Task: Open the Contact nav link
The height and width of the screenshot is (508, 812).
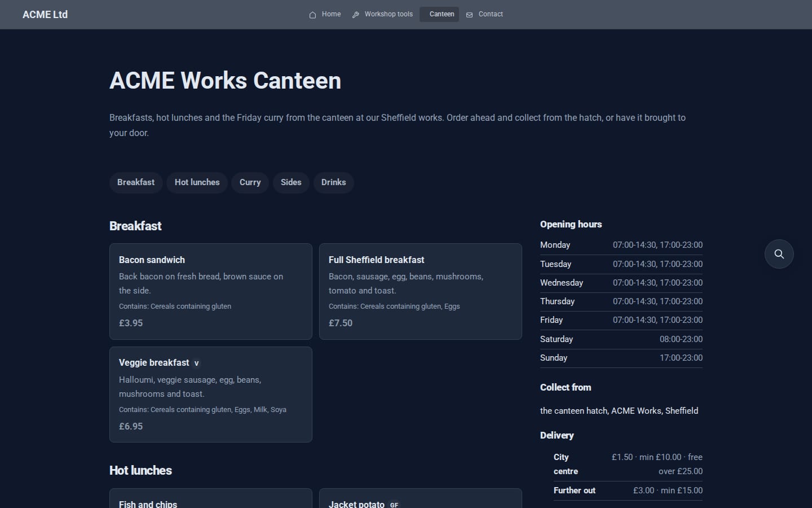Action: coord(484,14)
